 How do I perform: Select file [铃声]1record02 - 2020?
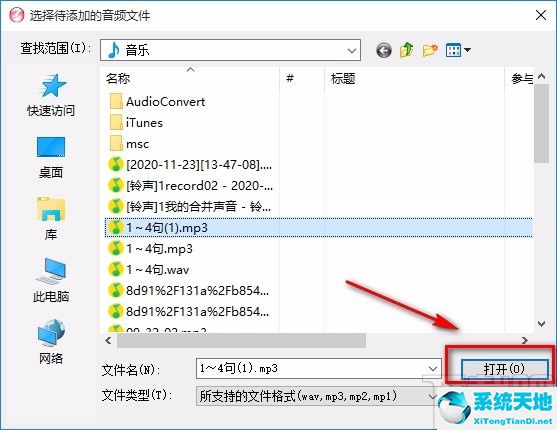point(190,186)
